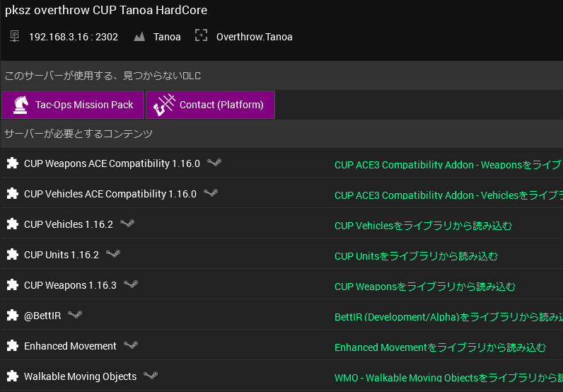This screenshot has width=563, height=392.
Task: Click the Tanoa map terrain icon
Action: pyautogui.click(x=139, y=36)
